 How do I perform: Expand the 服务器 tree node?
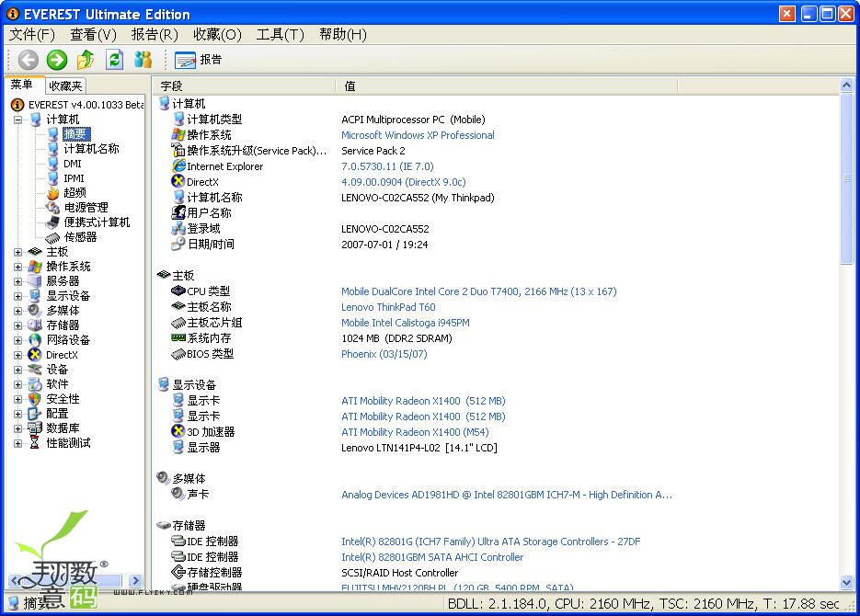(18, 281)
